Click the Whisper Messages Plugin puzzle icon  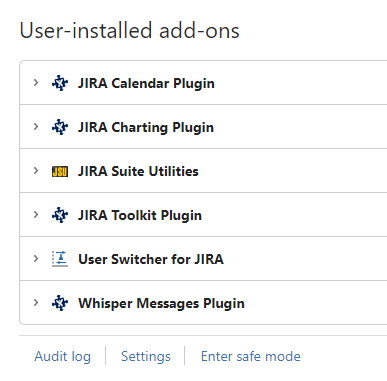point(60,303)
